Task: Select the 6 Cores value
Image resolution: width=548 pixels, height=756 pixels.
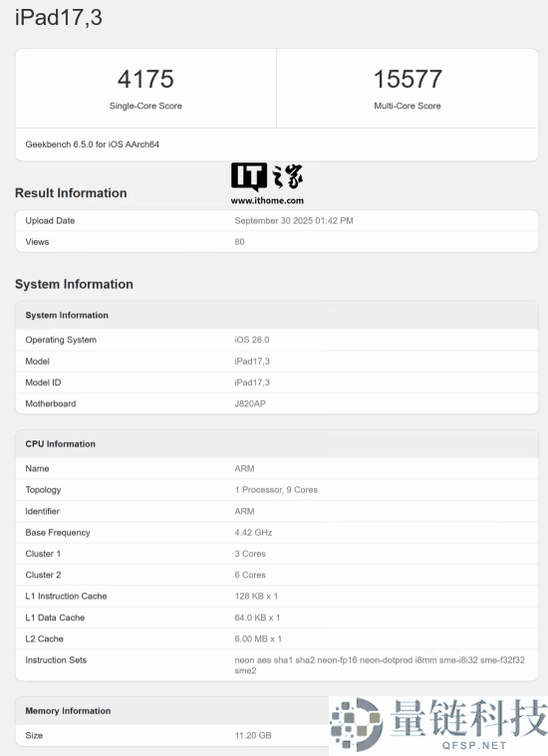Action: [250, 575]
